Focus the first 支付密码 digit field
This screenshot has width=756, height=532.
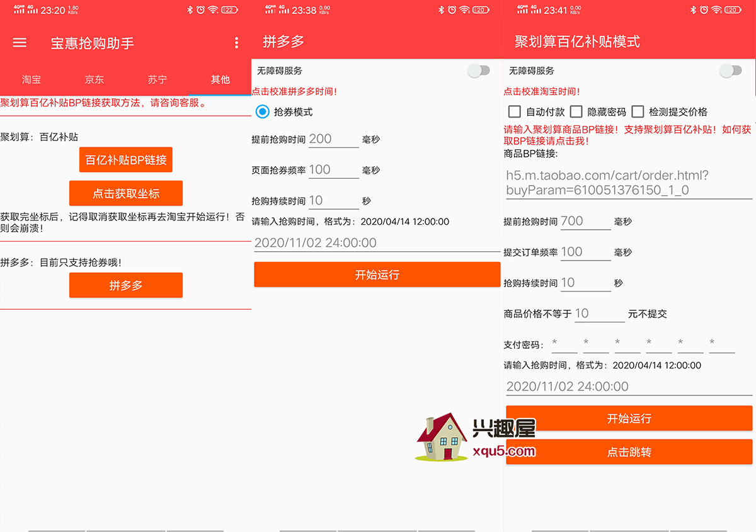[x=564, y=344]
